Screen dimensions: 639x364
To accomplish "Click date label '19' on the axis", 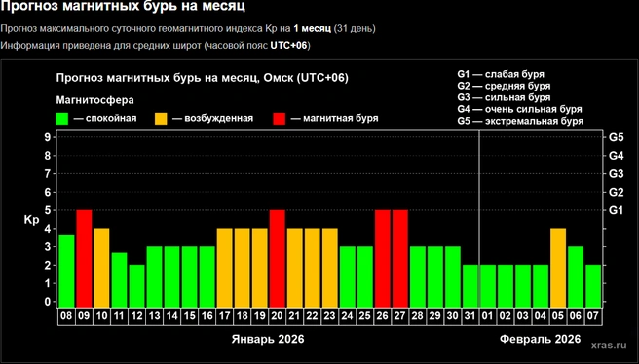I will pyautogui.click(x=259, y=316).
